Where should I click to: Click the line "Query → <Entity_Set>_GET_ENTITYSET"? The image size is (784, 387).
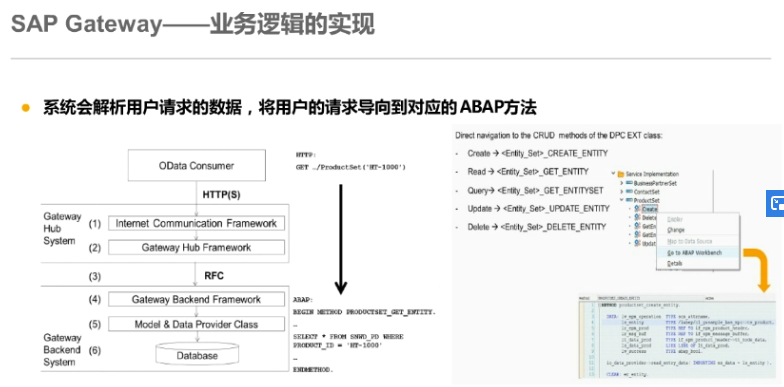[x=536, y=190]
